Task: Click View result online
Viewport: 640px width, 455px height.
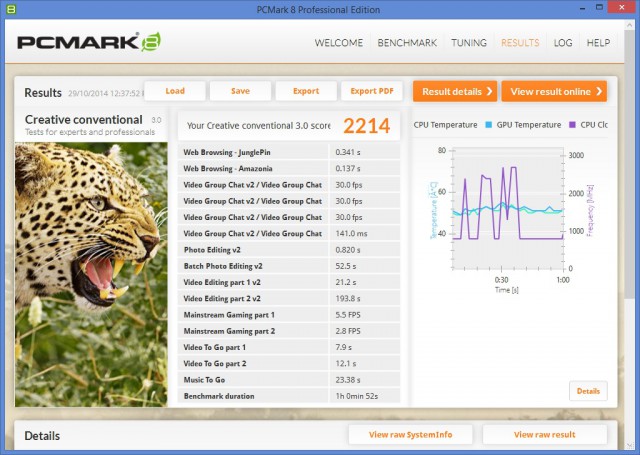Action: [554, 91]
